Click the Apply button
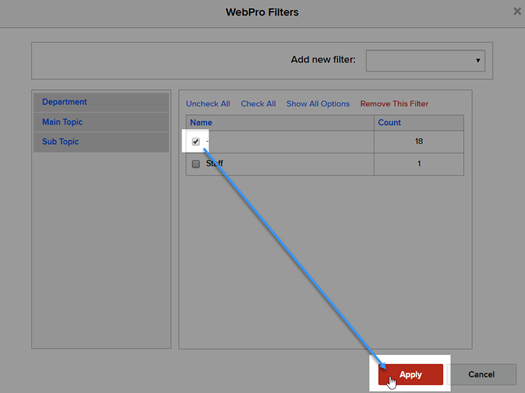525x393 pixels. point(410,374)
